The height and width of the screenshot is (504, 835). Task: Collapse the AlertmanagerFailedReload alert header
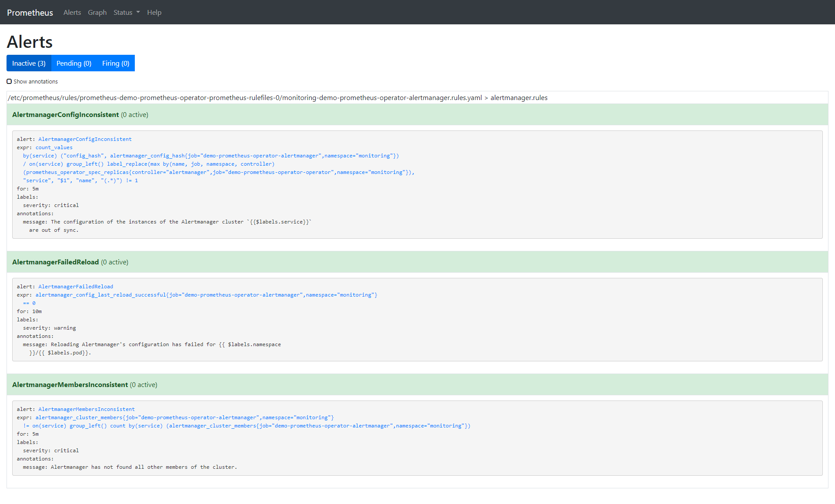[56, 262]
